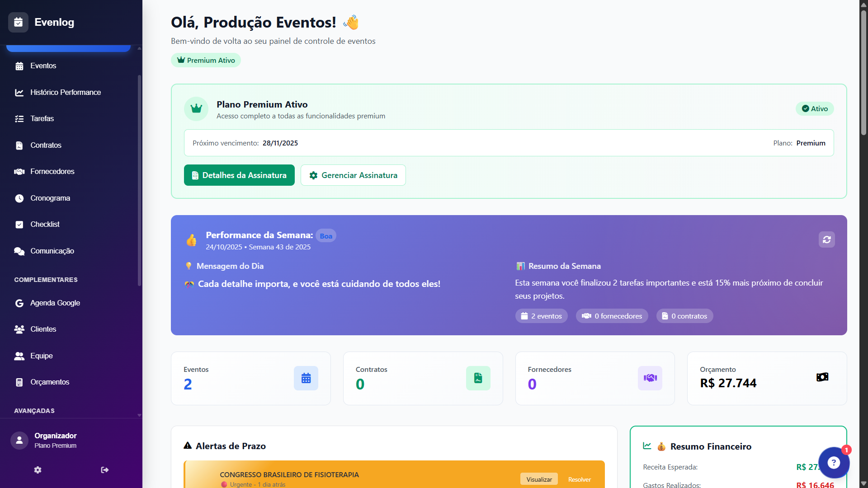Select Agenda Google under Complementares
868x488 pixels.
click(55, 303)
